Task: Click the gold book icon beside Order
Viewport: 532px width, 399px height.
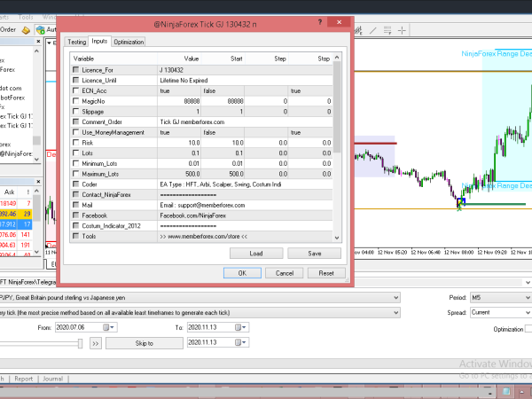Action: [27, 29]
